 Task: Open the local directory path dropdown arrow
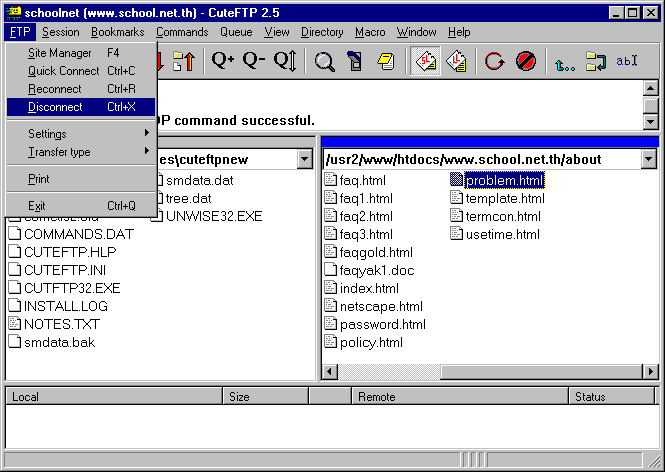[305, 159]
